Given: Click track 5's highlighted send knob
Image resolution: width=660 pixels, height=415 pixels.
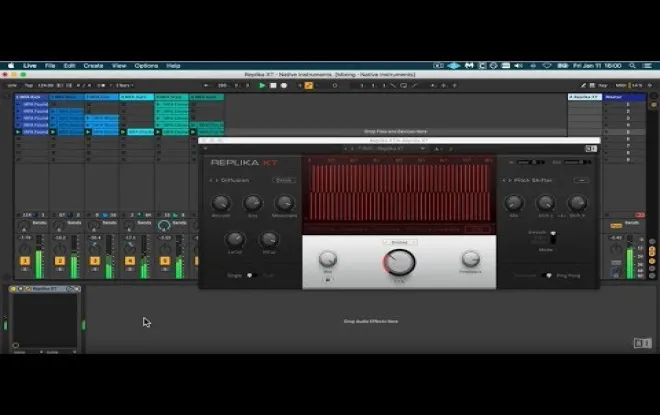Looking at the screenshot, I should [x=164, y=226].
